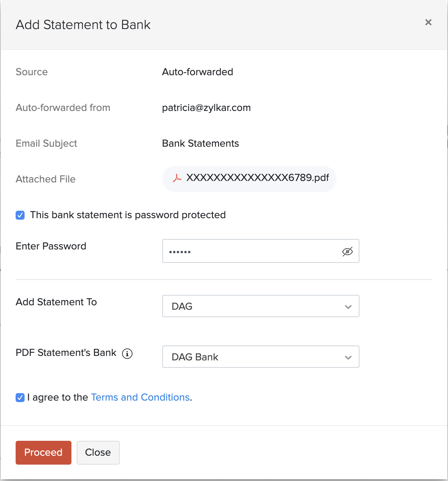448x481 pixels.
Task: Click the PDF file icon on the attachment
Action: point(177,178)
